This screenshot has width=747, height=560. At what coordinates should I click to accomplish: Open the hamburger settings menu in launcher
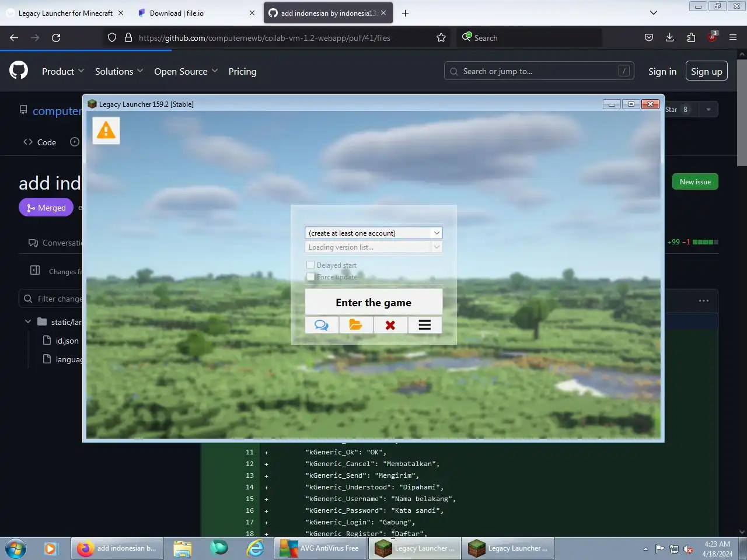point(425,325)
